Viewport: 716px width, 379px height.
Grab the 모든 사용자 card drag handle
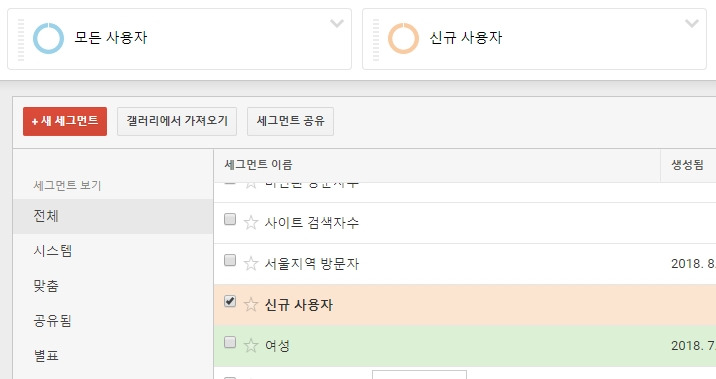21,40
